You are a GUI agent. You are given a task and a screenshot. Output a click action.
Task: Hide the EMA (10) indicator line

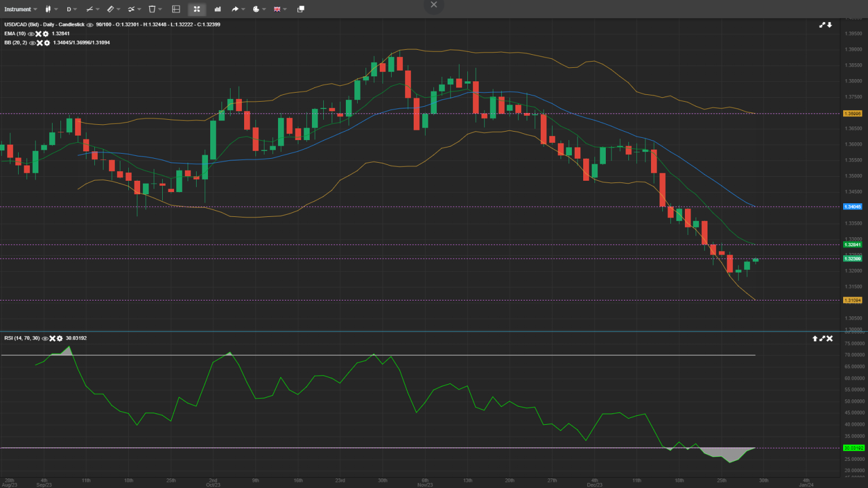[31, 34]
